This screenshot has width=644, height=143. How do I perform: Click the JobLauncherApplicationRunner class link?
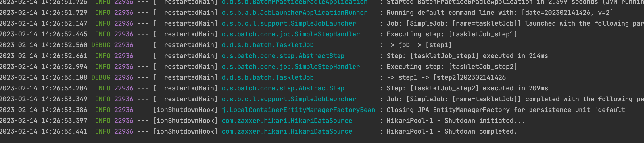294,13
